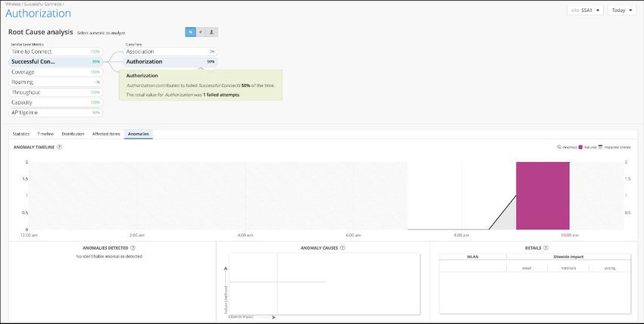Select the Time to Connect metric

[56, 51]
